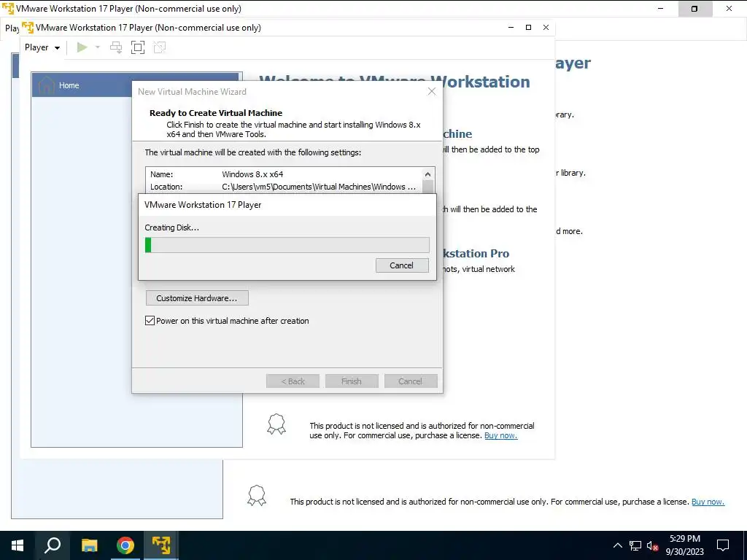Restore down the background VMware window
This screenshot has width=747, height=560.
click(x=694, y=9)
